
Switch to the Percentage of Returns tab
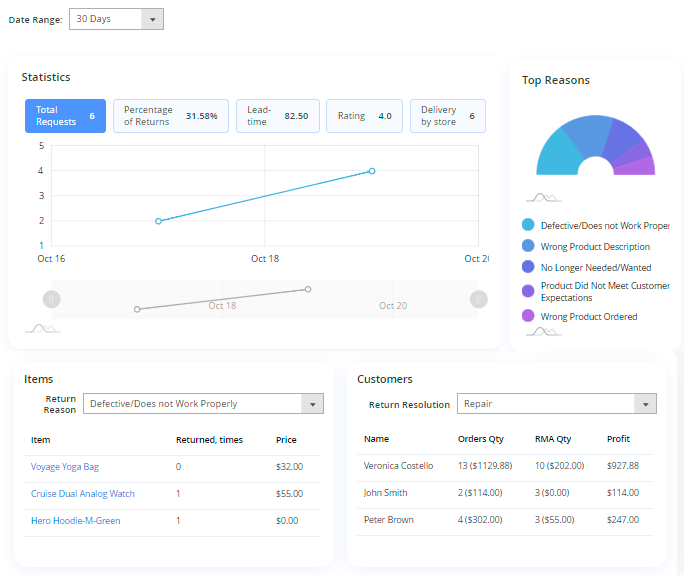170,116
